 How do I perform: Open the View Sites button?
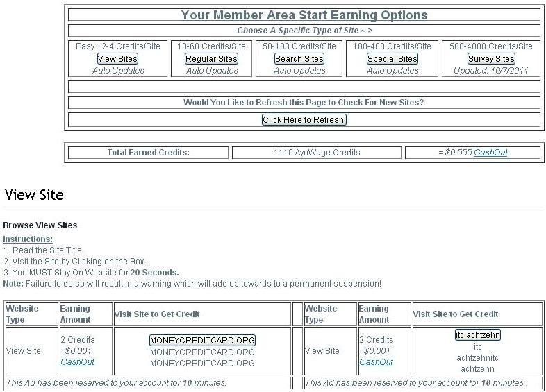pos(117,59)
